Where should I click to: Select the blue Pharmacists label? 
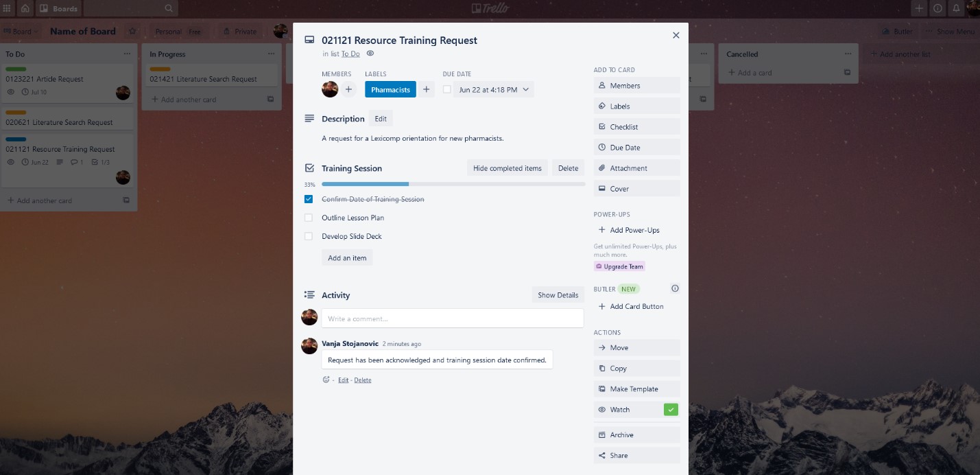point(390,89)
